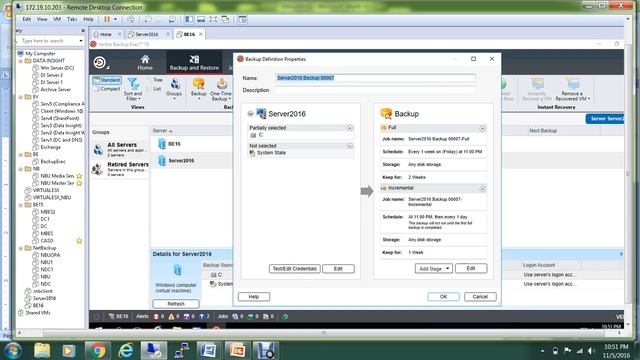Click the pause VM toolbar icon
The image size is (640, 360).
click(x=107, y=19)
